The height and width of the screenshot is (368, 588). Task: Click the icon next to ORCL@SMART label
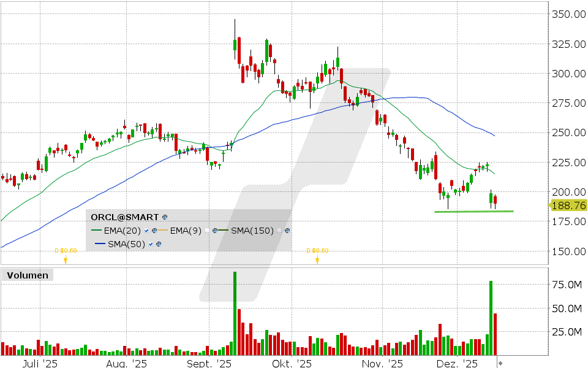pyautogui.click(x=164, y=217)
